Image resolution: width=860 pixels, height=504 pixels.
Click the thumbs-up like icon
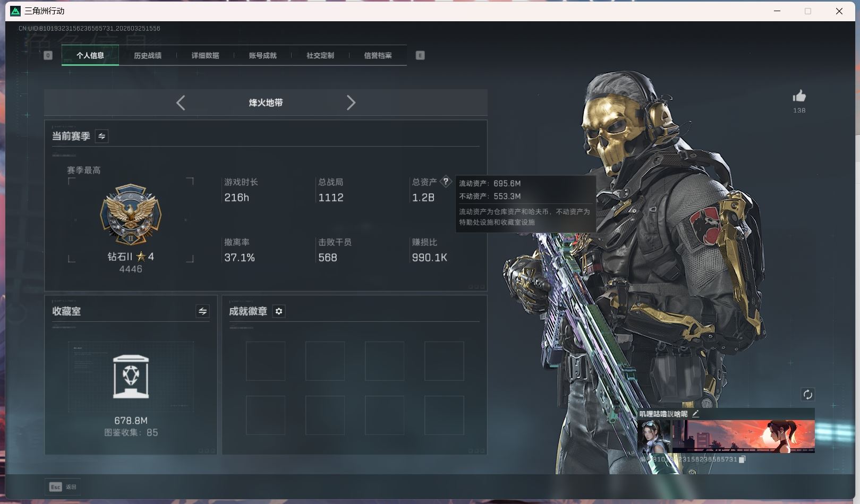point(799,96)
